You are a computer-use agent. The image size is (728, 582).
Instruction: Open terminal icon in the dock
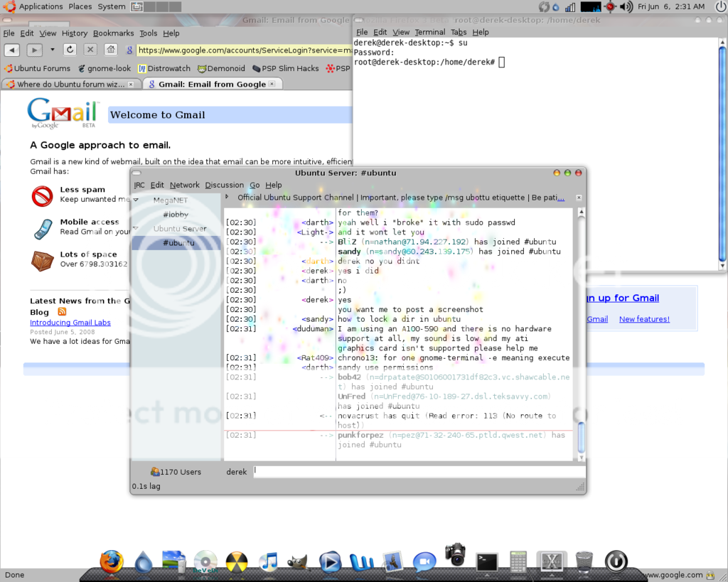(x=487, y=562)
